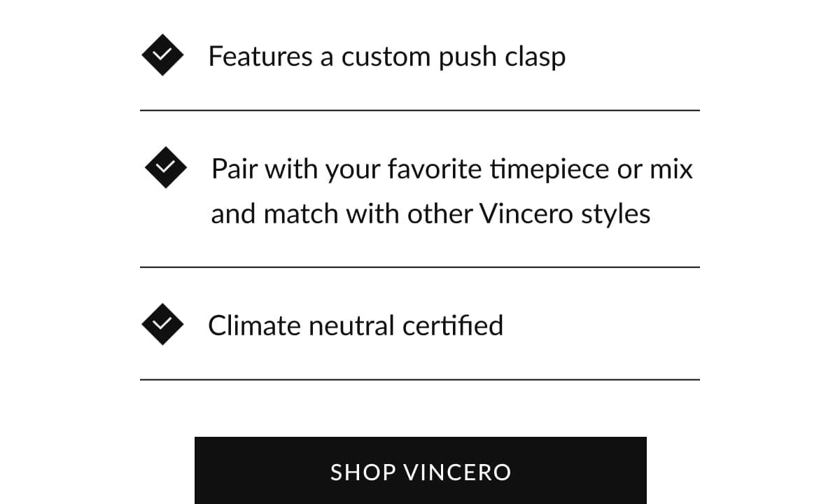Viewport: 840px width, 504px height.
Task: Select the climate neutral certified list entry
Action: click(x=356, y=324)
